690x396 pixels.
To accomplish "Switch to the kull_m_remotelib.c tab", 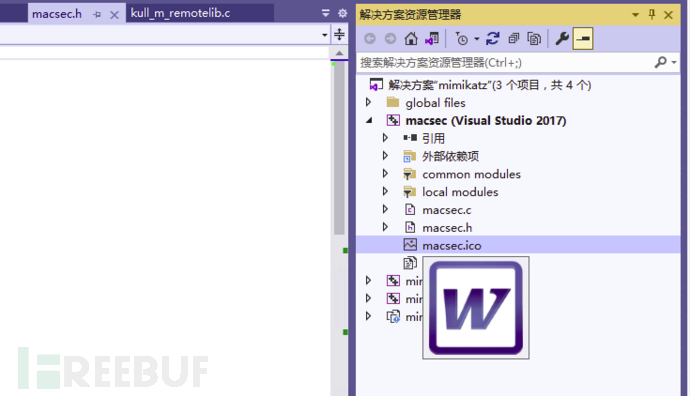I will click(180, 13).
